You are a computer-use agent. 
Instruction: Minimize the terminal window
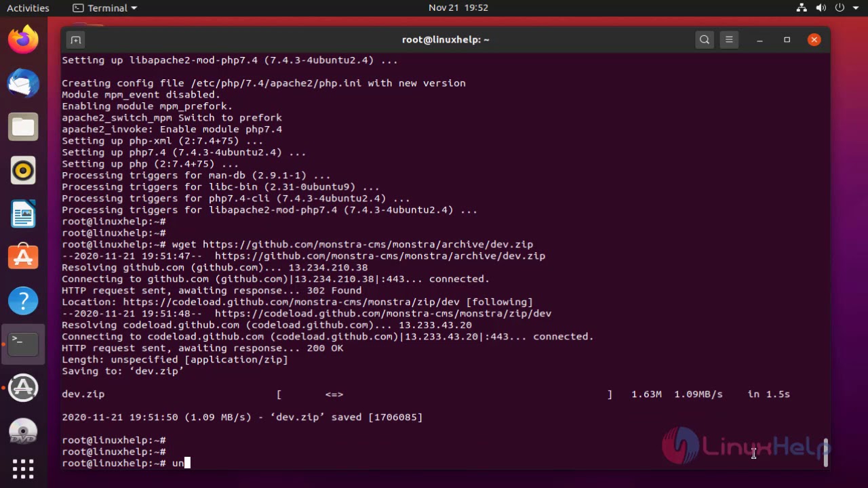pyautogui.click(x=759, y=40)
